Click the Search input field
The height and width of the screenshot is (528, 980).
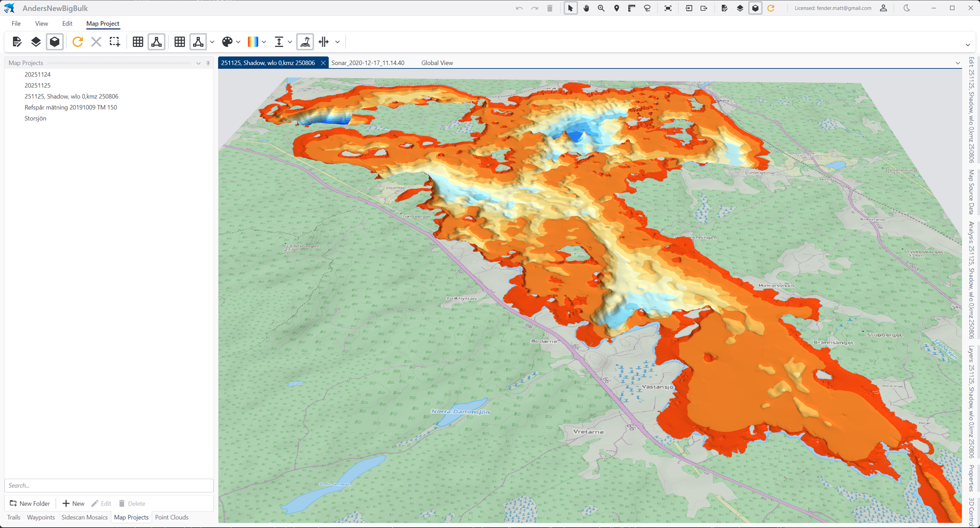point(109,485)
